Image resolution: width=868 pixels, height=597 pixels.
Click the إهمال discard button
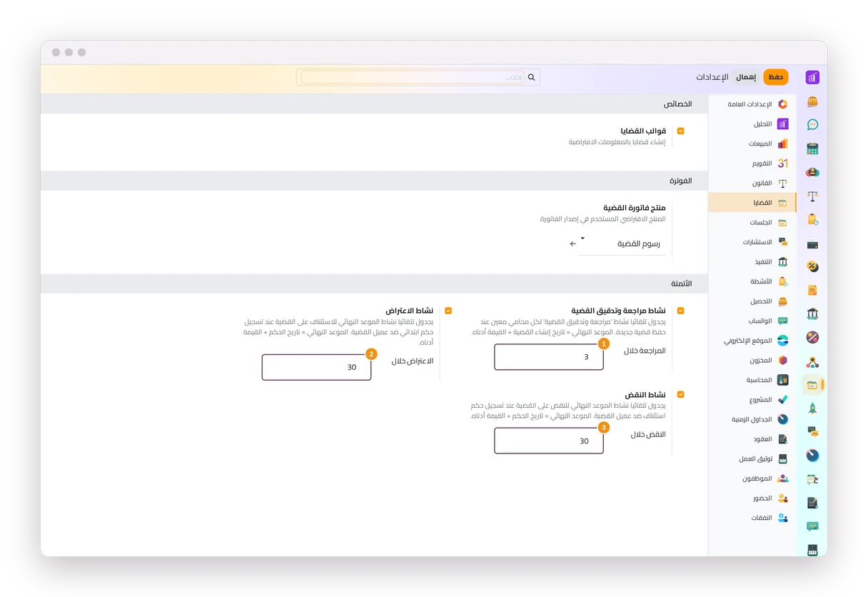[x=746, y=77]
